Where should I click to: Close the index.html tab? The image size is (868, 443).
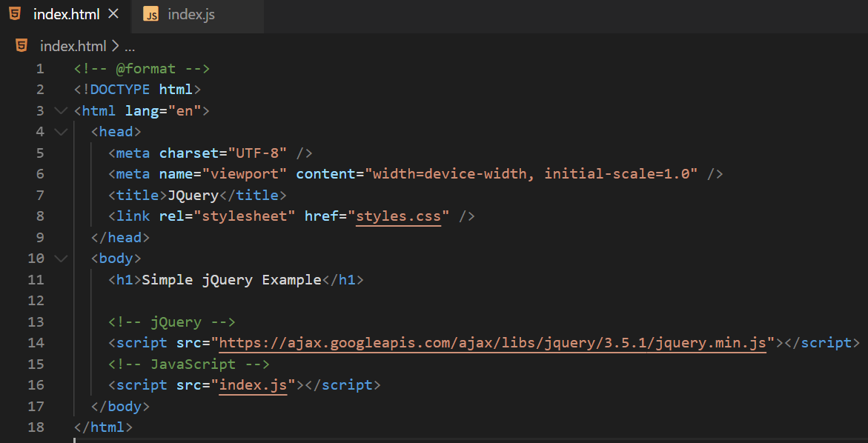tap(115, 13)
